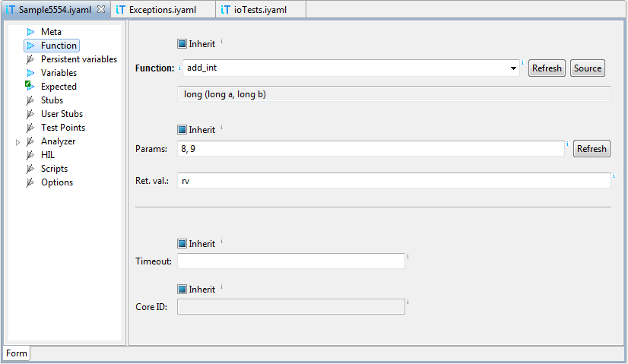Image resolution: width=628 pixels, height=364 pixels.
Task: Click Refresh button next to Params
Action: (592, 149)
